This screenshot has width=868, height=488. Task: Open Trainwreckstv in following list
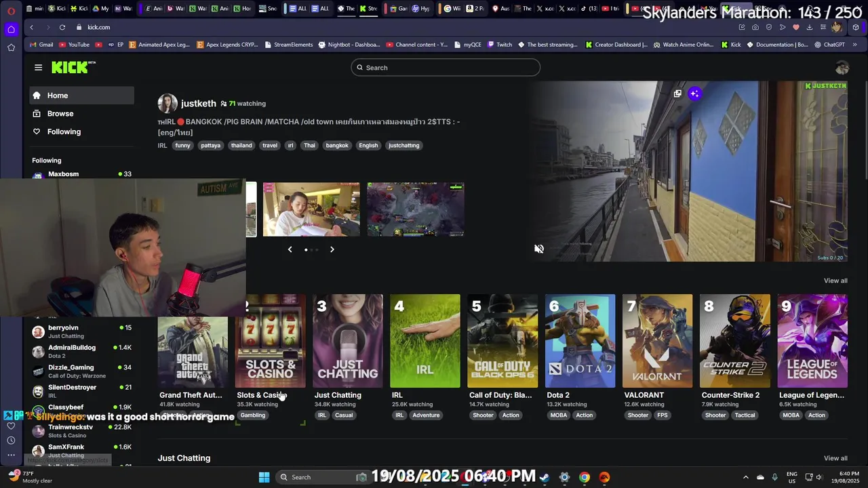pos(81,430)
